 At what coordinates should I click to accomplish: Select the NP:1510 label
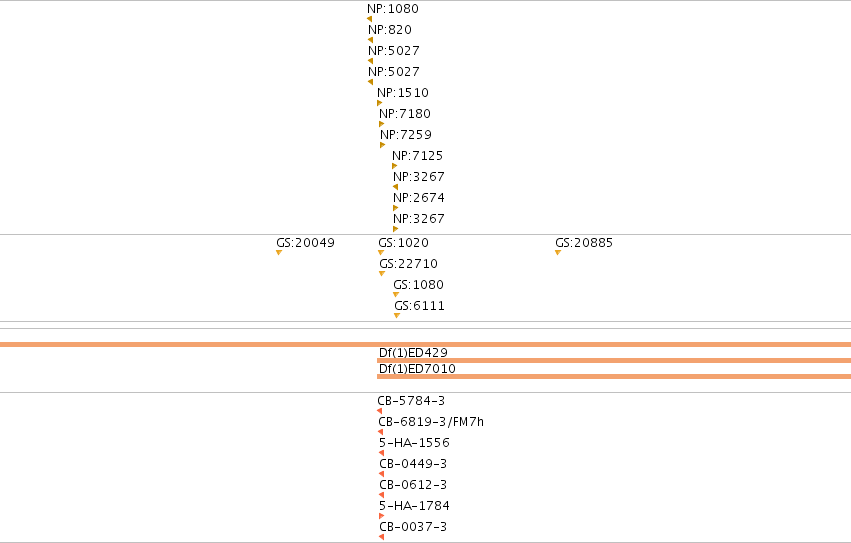(403, 93)
